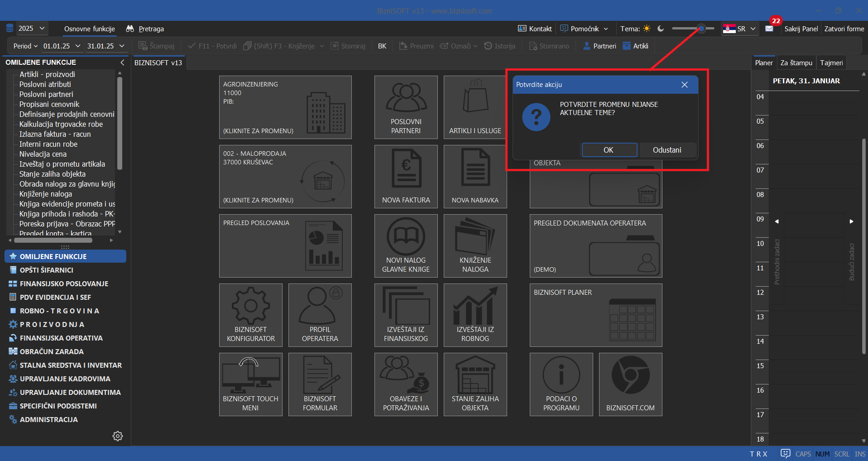868x461 pixels.
Task: Select the Pretraga tab
Action: click(x=151, y=29)
